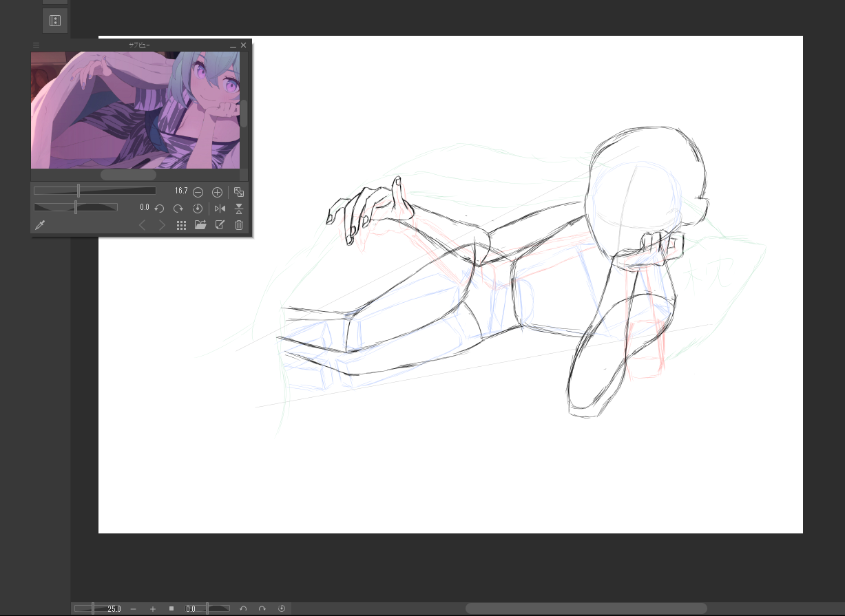Zoom out canvas with status bar minus
The height and width of the screenshot is (616, 845).
pyautogui.click(x=133, y=608)
